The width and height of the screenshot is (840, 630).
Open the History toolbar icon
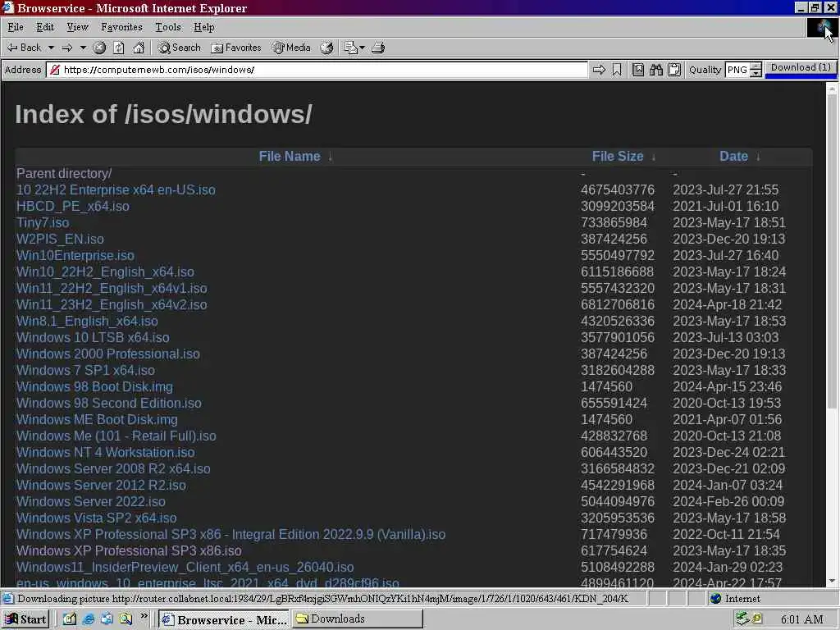(326, 48)
